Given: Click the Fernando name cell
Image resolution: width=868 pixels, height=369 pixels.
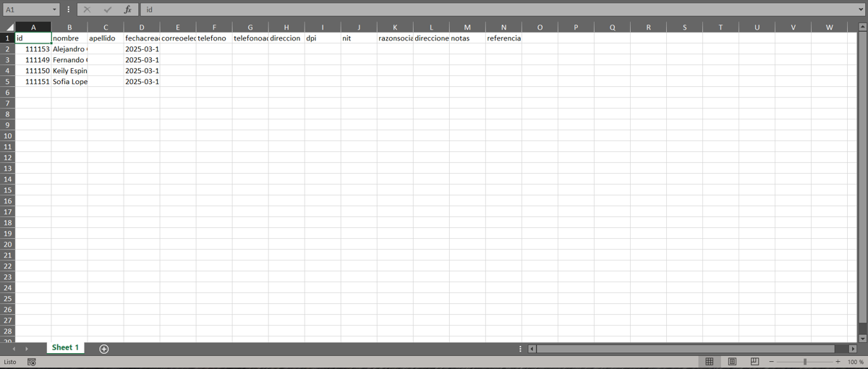Looking at the screenshot, I should (69, 60).
